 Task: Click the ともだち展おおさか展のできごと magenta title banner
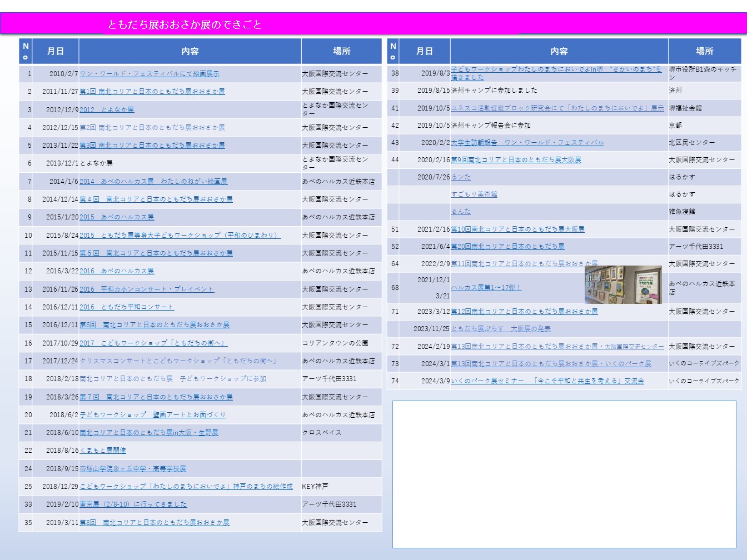[x=373, y=24]
